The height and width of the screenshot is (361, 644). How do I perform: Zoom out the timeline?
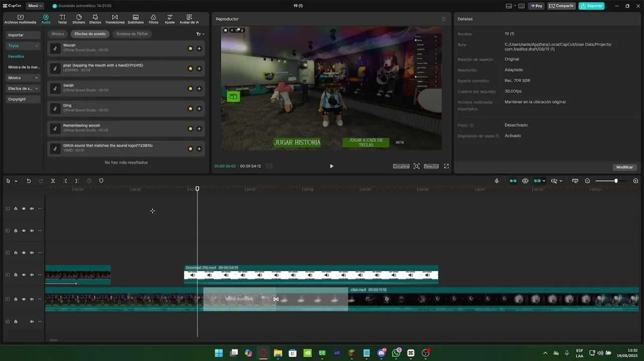[x=587, y=181]
